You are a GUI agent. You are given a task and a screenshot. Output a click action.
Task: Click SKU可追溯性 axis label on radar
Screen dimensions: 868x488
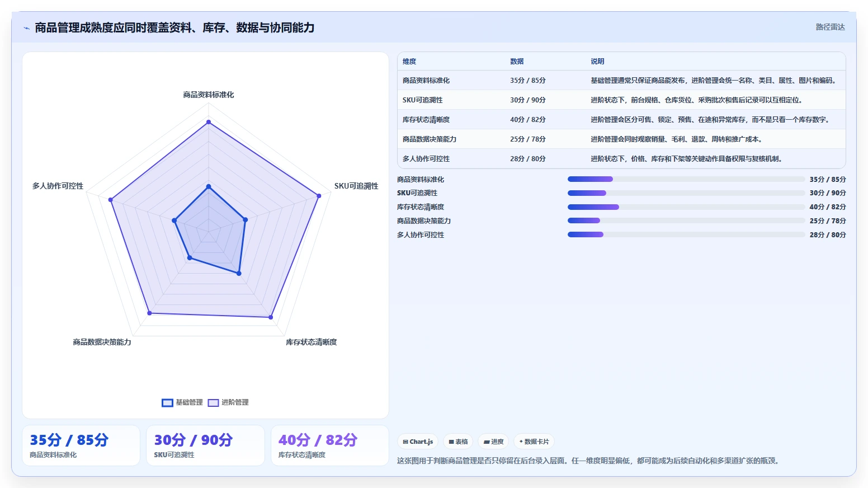[356, 186]
